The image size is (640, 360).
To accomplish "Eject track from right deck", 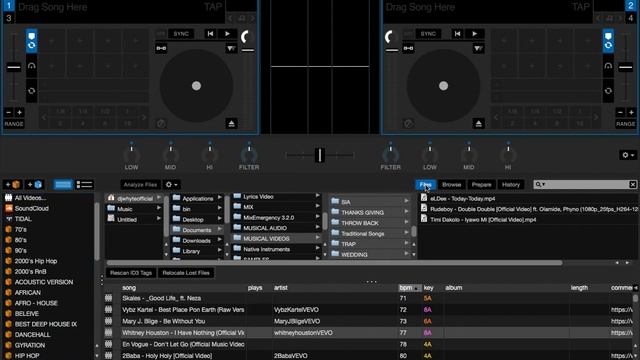I will (x=478, y=123).
